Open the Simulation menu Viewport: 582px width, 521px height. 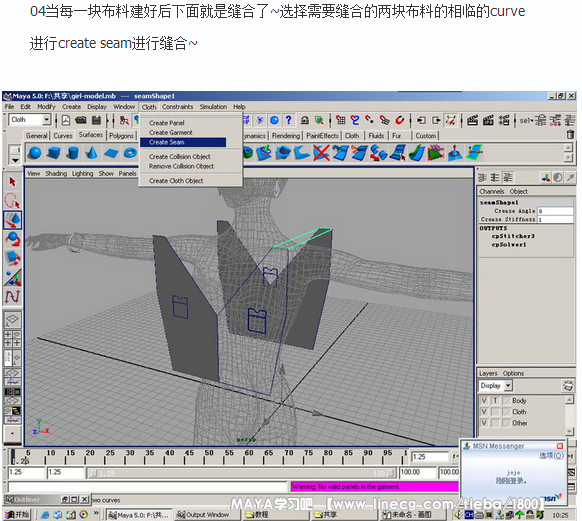(213, 107)
